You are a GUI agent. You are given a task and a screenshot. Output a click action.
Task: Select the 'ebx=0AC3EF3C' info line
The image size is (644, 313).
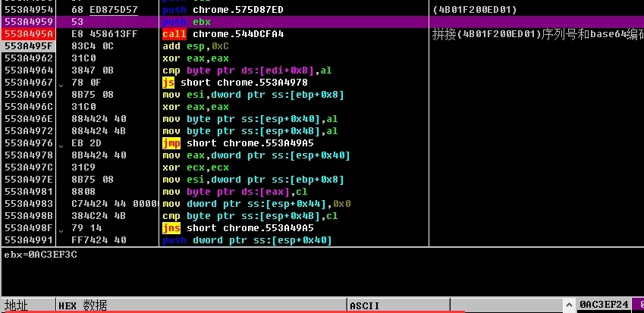40,255
